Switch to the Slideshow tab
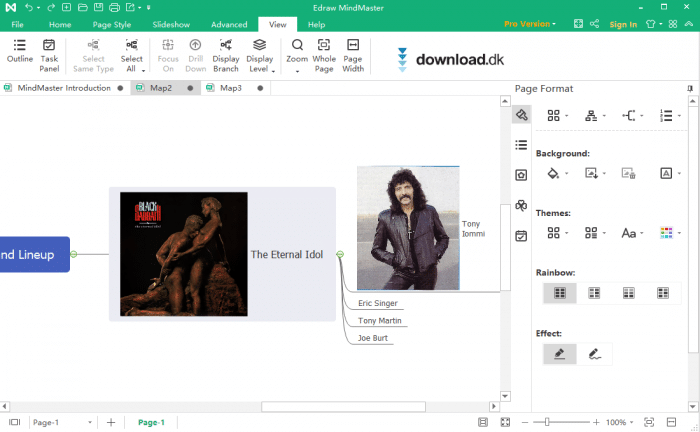Screen dimensions: 700x432 point(171,25)
